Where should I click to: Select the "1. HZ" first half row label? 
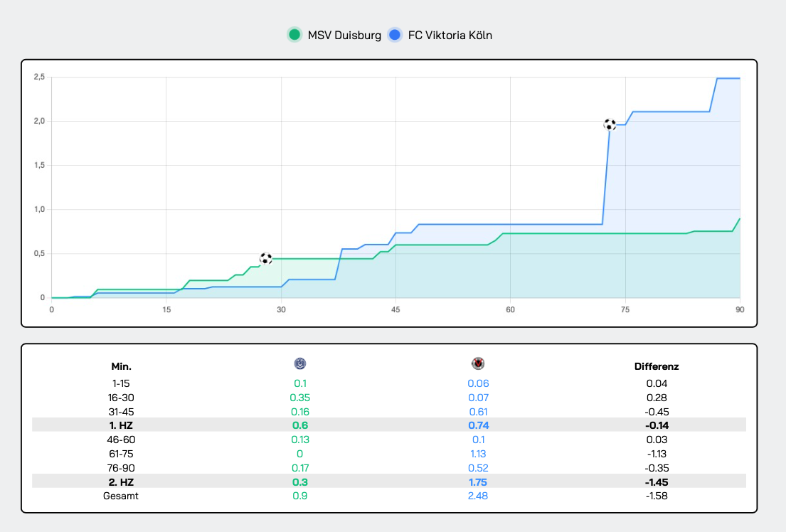click(x=122, y=425)
